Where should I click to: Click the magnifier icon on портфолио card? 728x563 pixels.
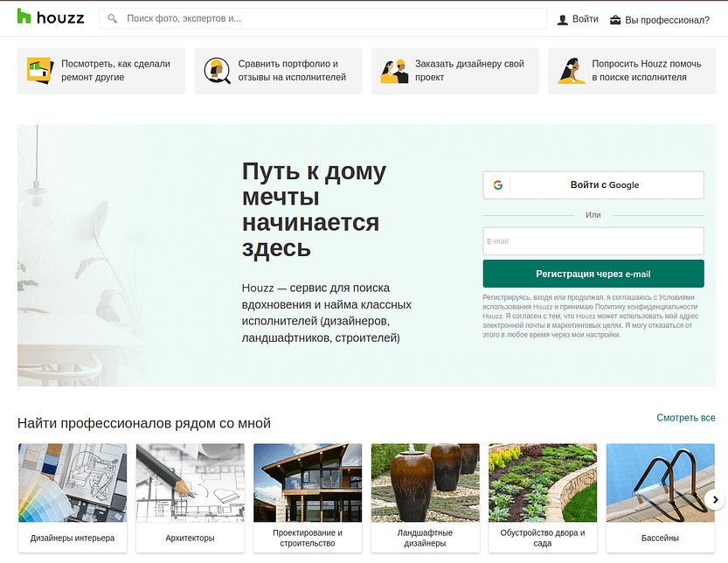[218, 70]
